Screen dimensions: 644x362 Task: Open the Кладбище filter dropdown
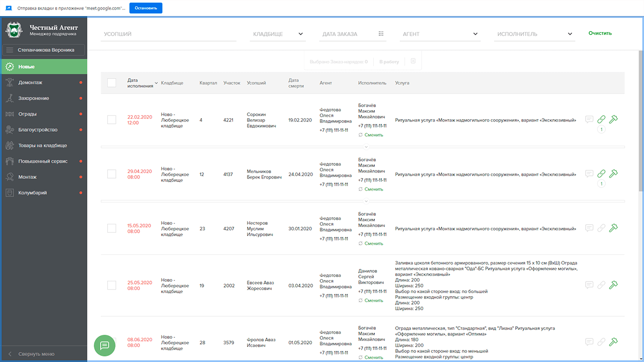pyautogui.click(x=278, y=34)
